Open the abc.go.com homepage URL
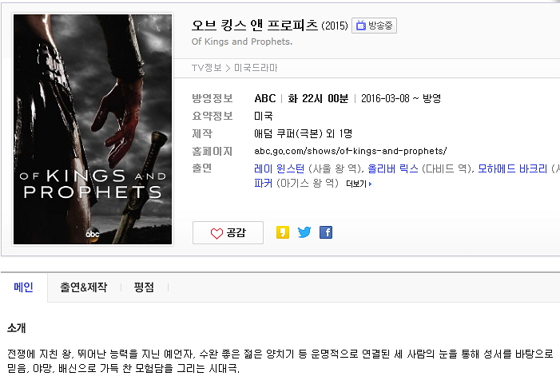The height and width of the screenshot is (392, 560). (x=351, y=151)
